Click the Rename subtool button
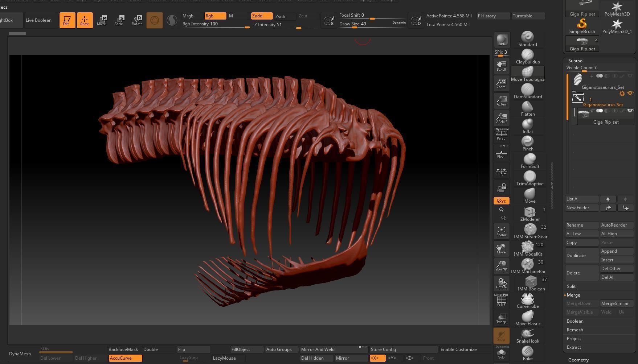The height and width of the screenshot is (364, 638). pos(582,225)
